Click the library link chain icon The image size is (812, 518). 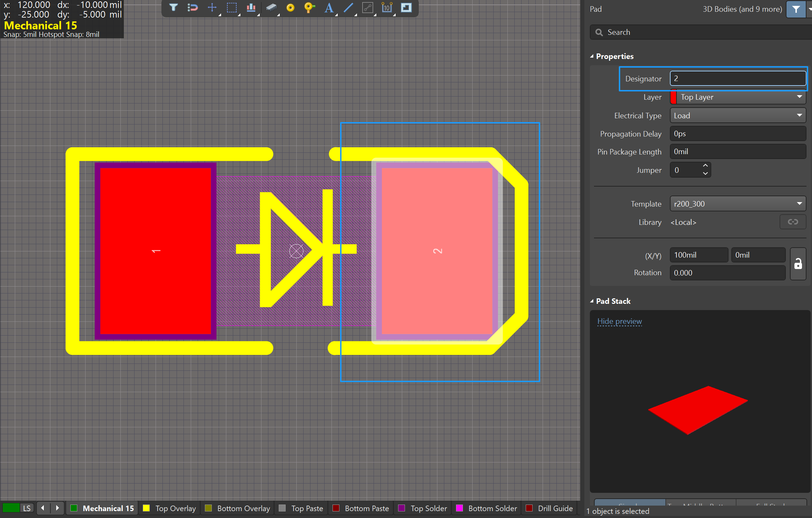tap(793, 222)
